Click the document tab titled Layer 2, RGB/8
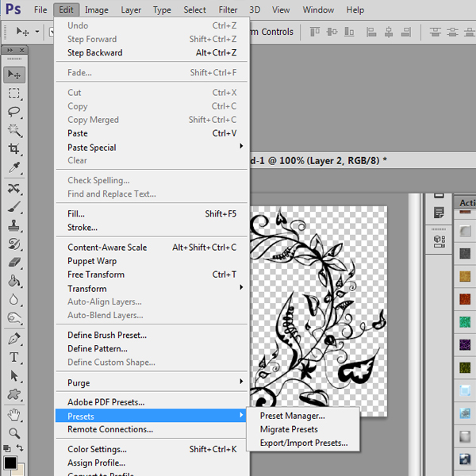The width and height of the screenshot is (476, 476). (318, 160)
